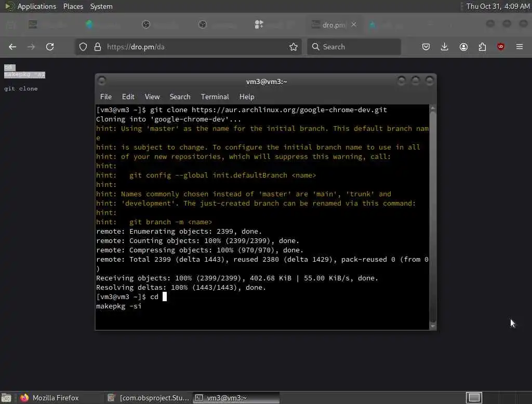This screenshot has height=404, width=532.
Task: Click the 'Resolving deltas: 100%' line
Action: [181, 288]
